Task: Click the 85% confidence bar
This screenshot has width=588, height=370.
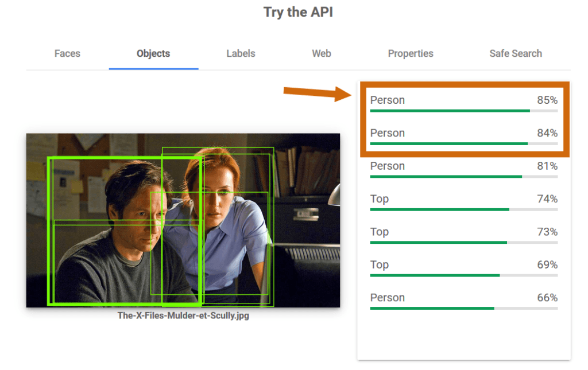Action: click(464, 111)
